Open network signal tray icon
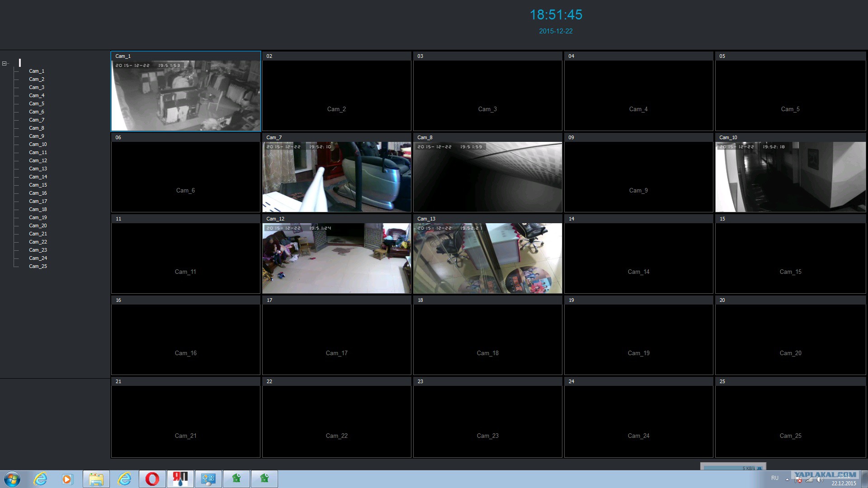 [809, 480]
